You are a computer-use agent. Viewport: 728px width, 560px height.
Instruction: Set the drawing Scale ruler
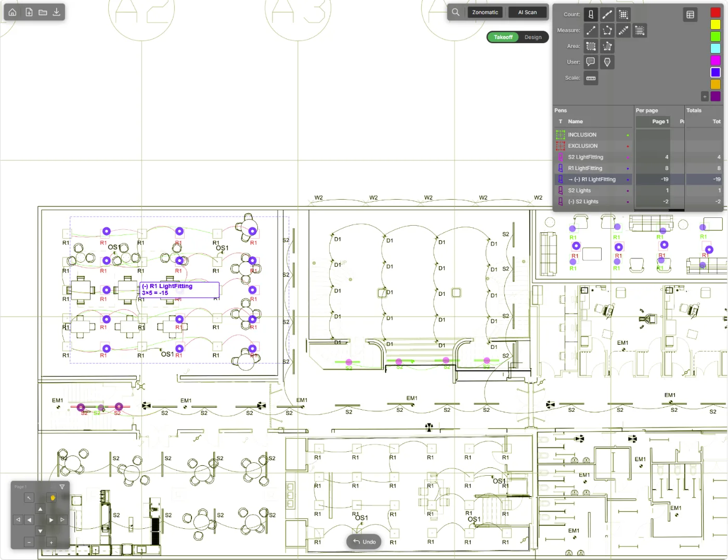(591, 78)
